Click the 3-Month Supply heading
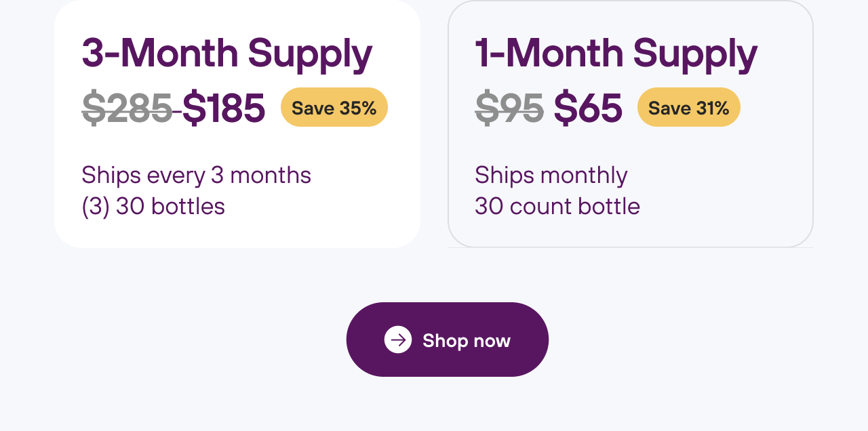This screenshot has height=431, width=868. coord(226,54)
